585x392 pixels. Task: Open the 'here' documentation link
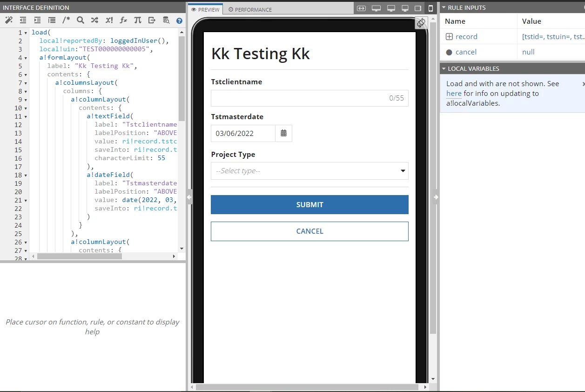click(454, 94)
